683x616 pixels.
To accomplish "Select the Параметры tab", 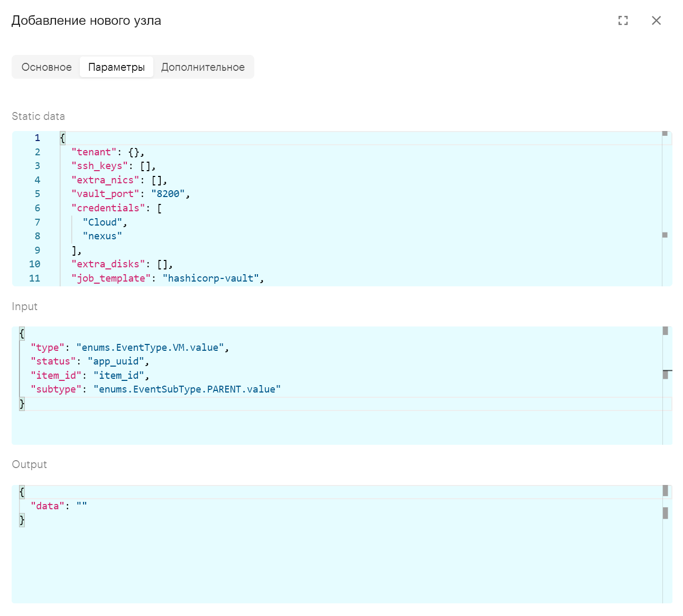I will pyautogui.click(x=116, y=67).
